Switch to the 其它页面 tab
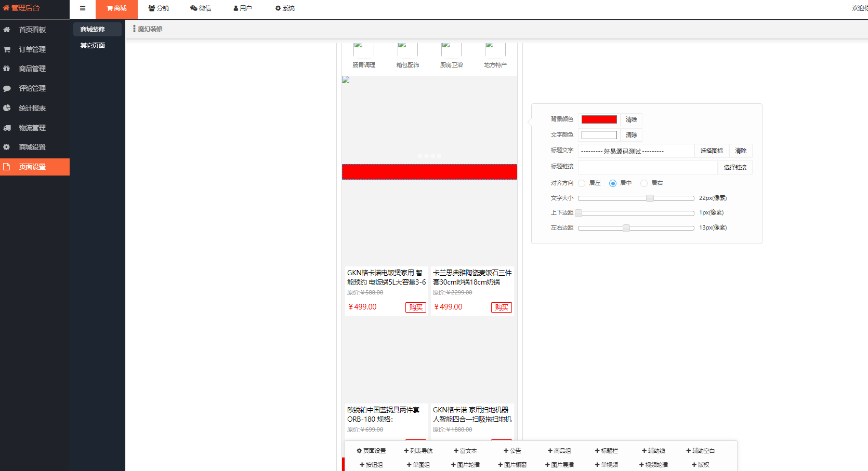The width and height of the screenshot is (868, 471). [92, 45]
